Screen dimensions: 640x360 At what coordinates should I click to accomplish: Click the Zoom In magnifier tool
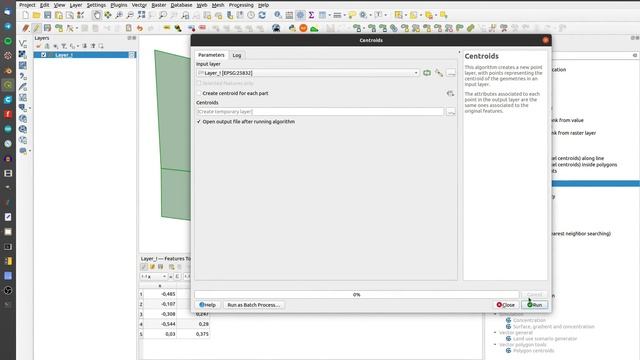[x=119, y=15]
